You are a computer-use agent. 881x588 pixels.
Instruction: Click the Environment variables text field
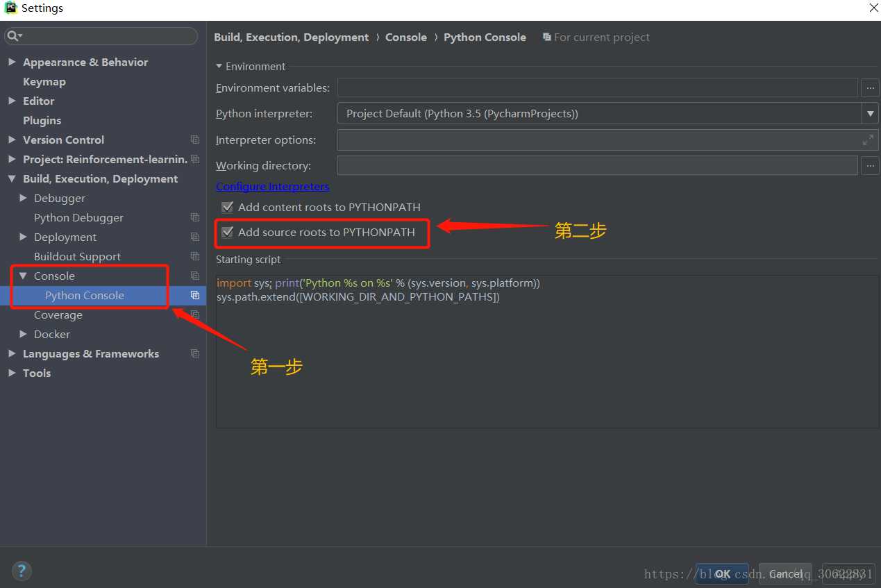[x=597, y=88]
